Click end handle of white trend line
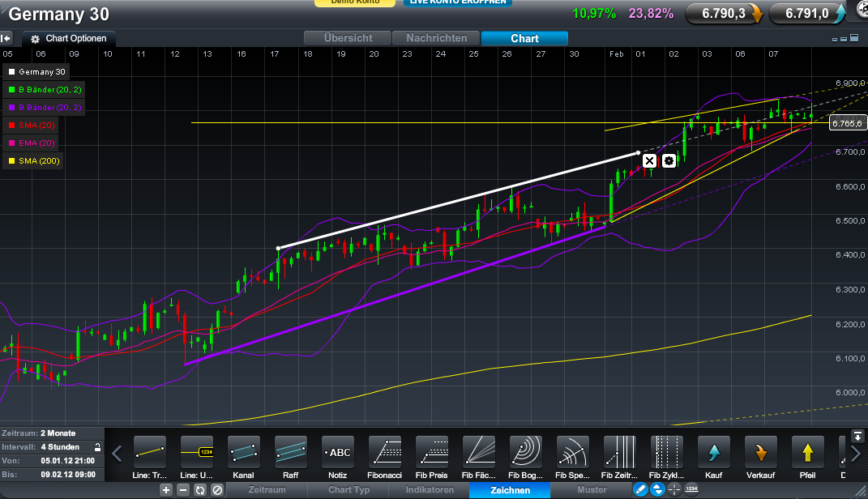The image size is (868, 499). pyautogui.click(x=639, y=152)
